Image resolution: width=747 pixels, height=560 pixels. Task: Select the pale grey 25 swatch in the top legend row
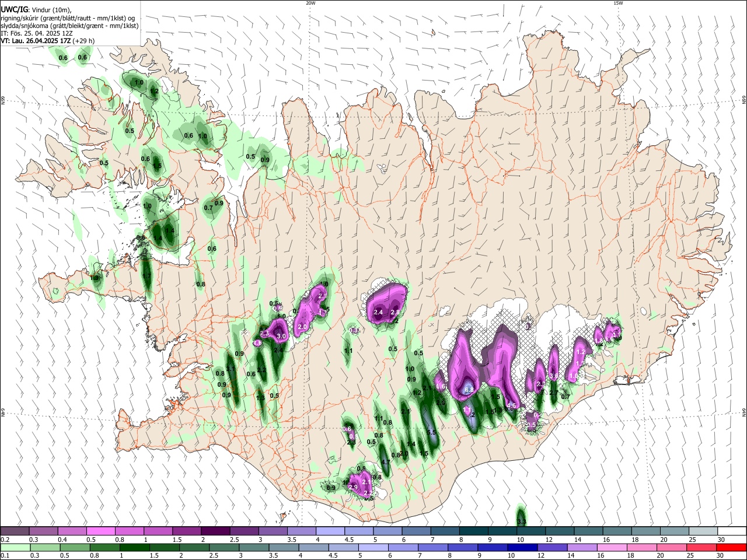click(703, 531)
